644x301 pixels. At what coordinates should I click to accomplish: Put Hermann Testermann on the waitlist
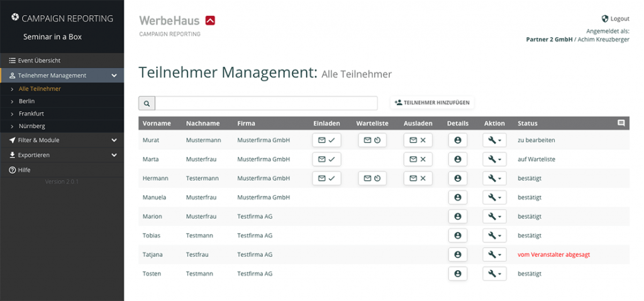372,178
